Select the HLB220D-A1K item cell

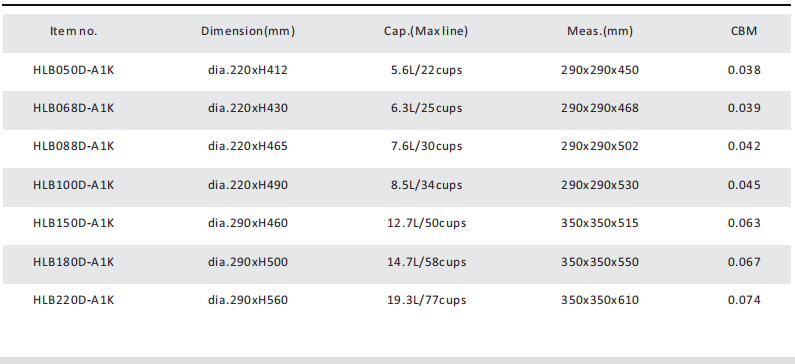(x=74, y=300)
